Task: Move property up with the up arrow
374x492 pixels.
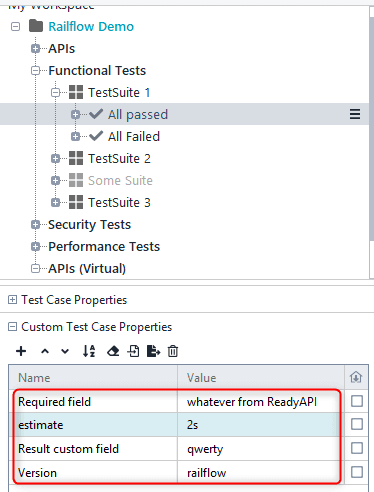Action: point(45,351)
